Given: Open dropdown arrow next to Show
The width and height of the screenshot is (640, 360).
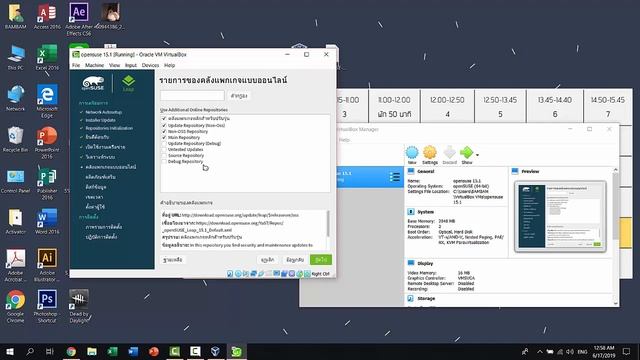Looking at the screenshot, I should coord(477,155).
